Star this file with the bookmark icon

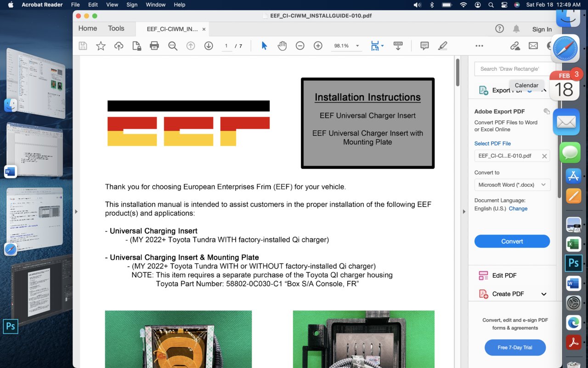[101, 46]
